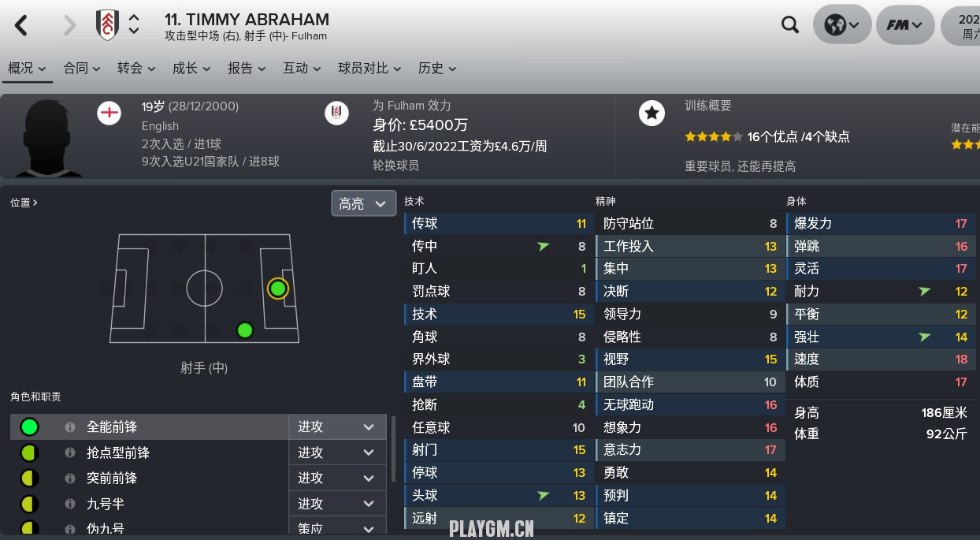The height and width of the screenshot is (540, 980).
Task: Select the 抢点型前锋 role indicator circle
Action: click(x=29, y=452)
